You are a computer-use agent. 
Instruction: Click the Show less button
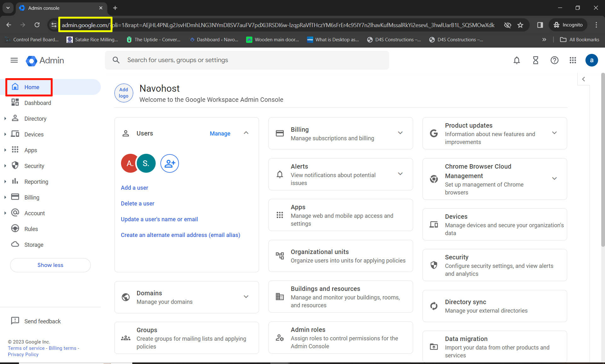50,265
